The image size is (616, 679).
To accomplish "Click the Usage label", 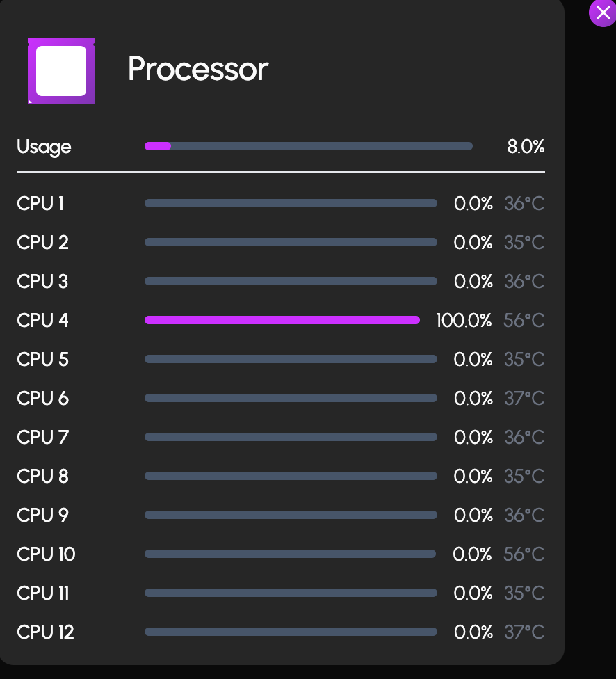I will pyautogui.click(x=44, y=147).
